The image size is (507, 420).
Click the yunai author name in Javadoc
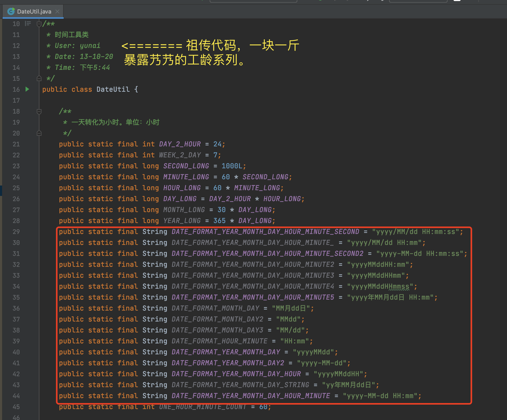pos(90,46)
